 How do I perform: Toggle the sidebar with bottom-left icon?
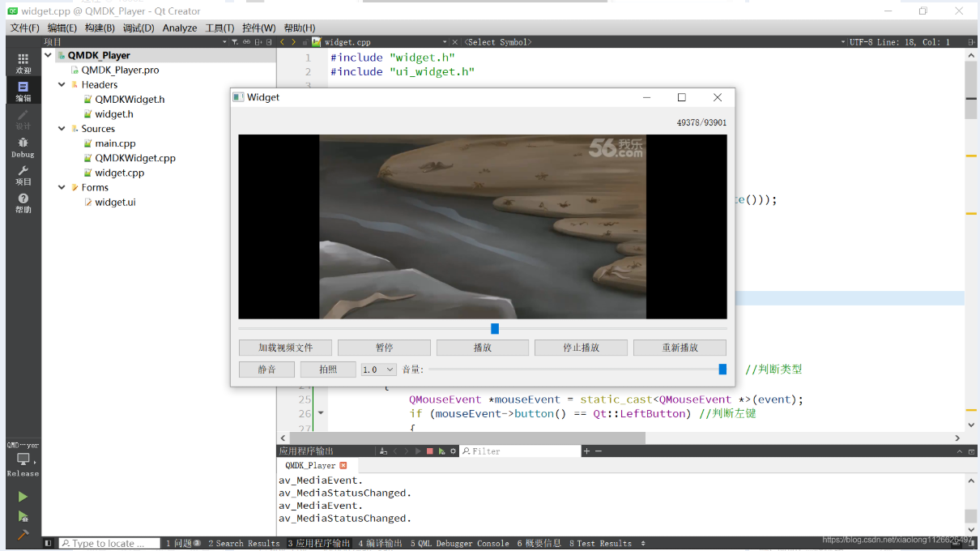[x=49, y=543]
